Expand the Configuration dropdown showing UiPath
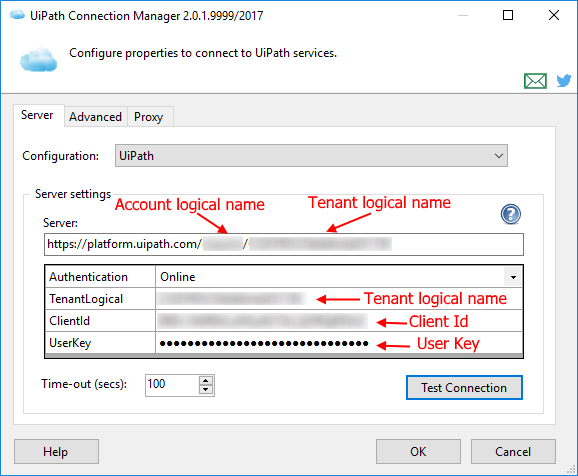 (x=311, y=156)
